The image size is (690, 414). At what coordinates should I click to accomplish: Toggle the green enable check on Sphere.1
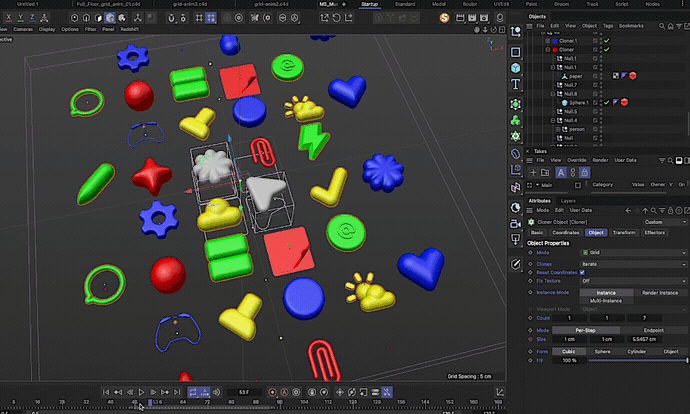click(x=607, y=103)
